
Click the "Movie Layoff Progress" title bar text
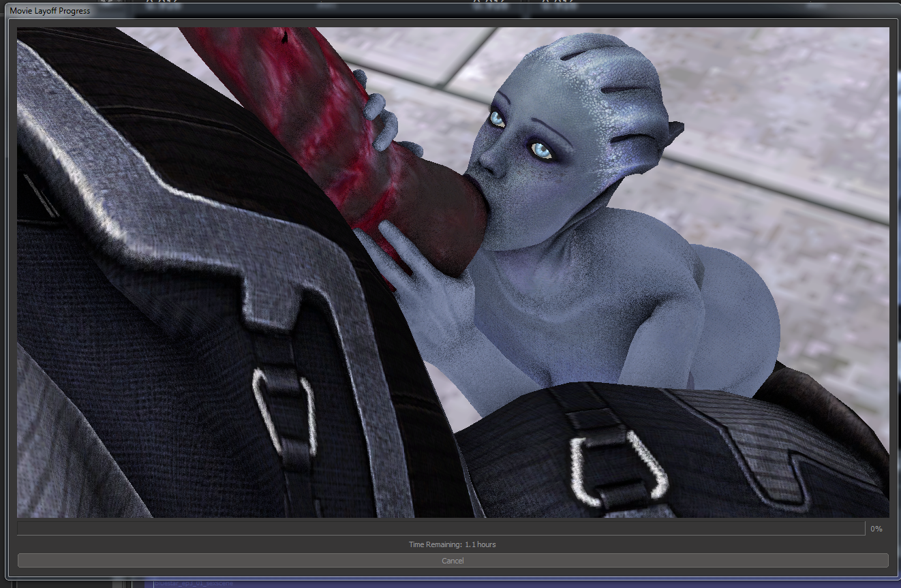pos(50,11)
